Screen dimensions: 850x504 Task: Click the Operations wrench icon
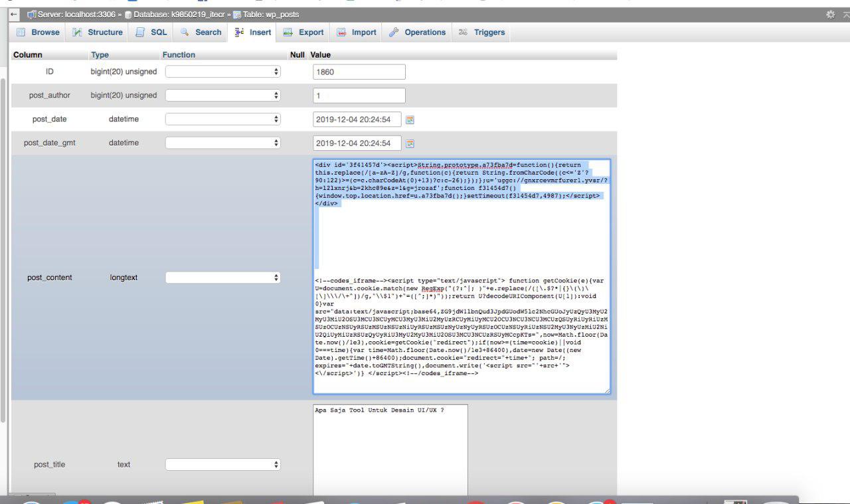pyautogui.click(x=394, y=32)
